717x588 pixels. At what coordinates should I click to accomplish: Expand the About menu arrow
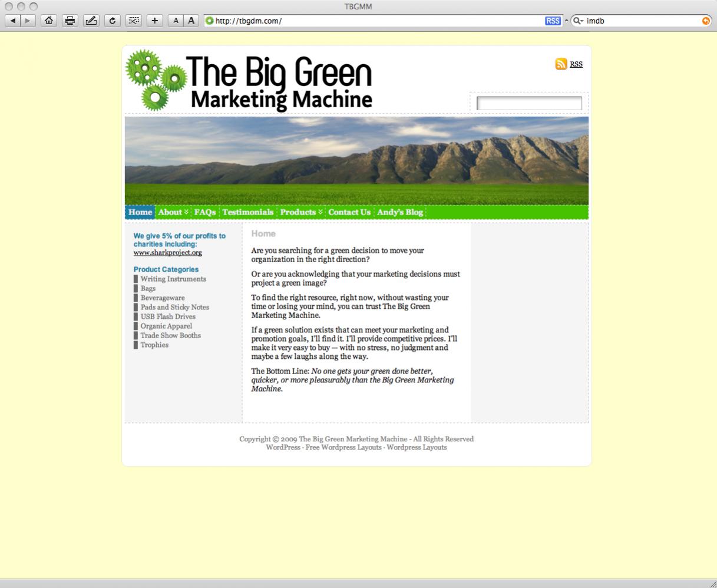click(x=186, y=212)
